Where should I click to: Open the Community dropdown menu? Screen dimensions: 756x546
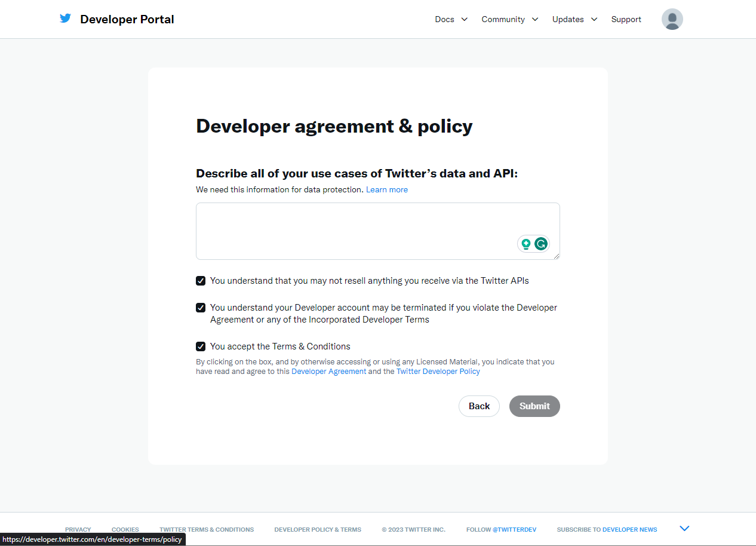tap(509, 19)
